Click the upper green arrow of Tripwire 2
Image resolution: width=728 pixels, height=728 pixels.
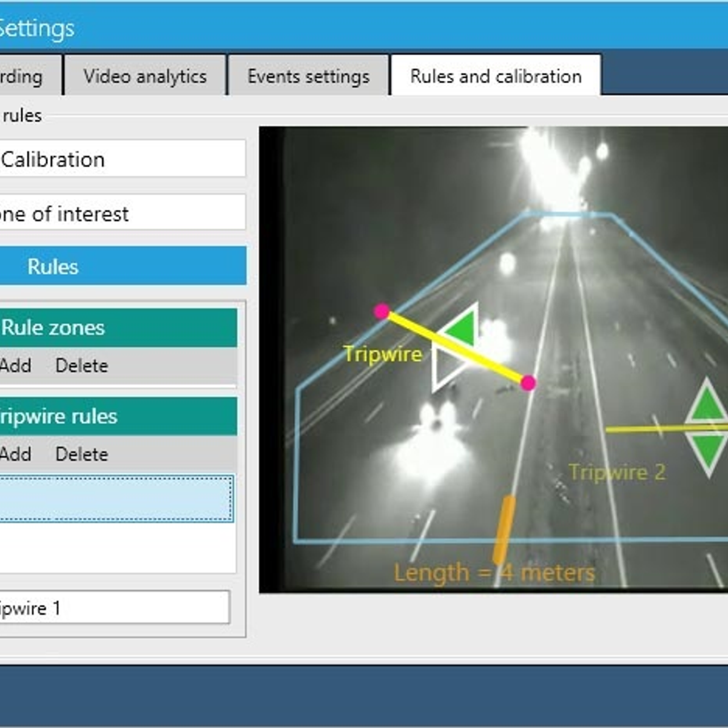click(707, 403)
